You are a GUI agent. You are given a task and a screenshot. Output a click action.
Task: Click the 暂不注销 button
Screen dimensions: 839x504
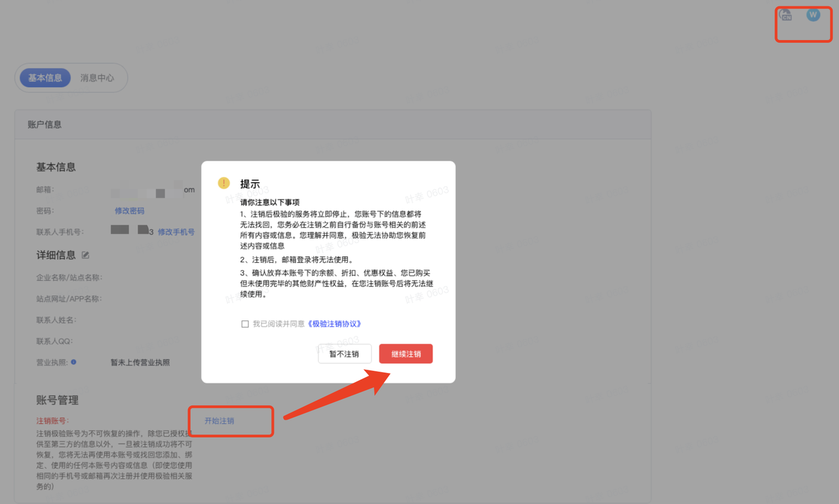(345, 353)
